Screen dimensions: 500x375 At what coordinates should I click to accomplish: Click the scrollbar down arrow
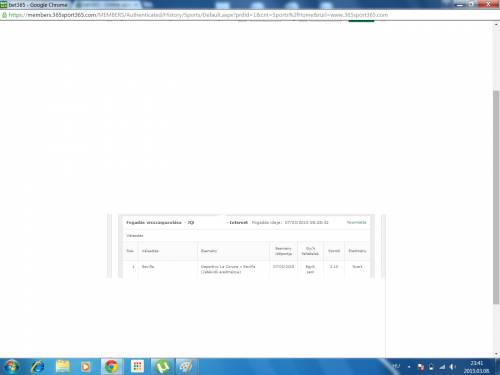pos(496,354)
